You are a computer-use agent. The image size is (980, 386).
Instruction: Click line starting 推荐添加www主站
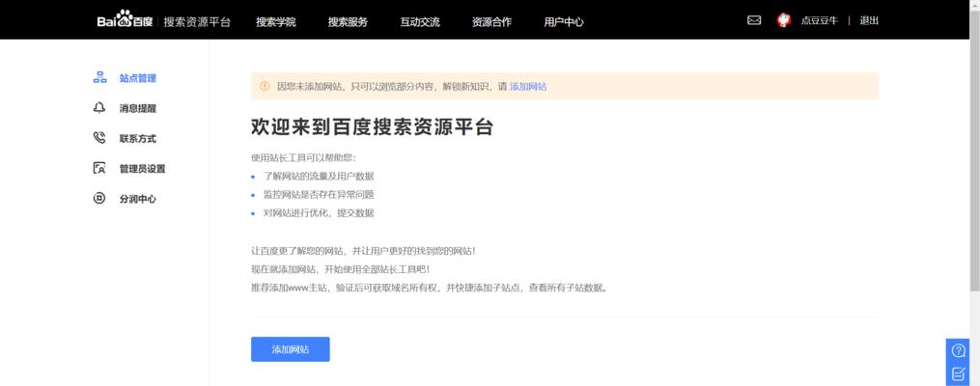[x=430, y=288]
